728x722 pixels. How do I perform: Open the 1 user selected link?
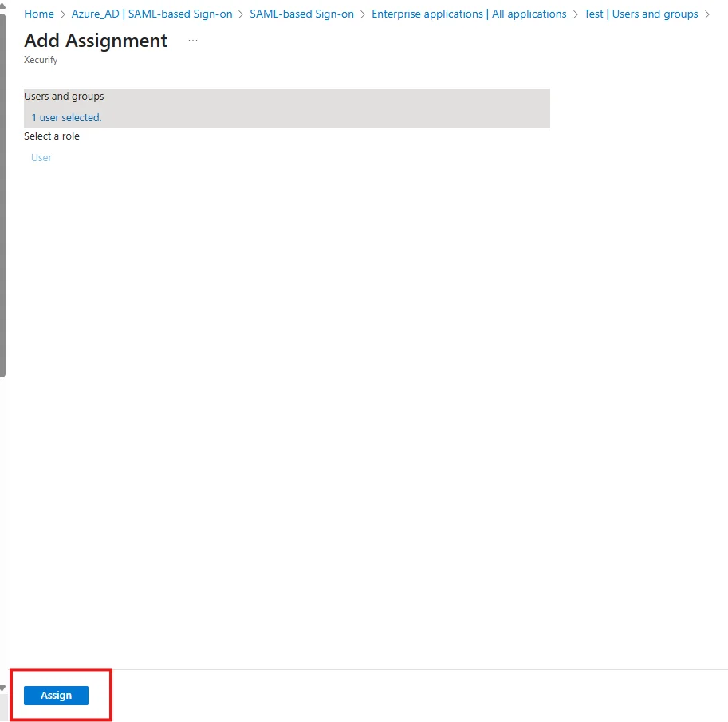click(65, 117)
